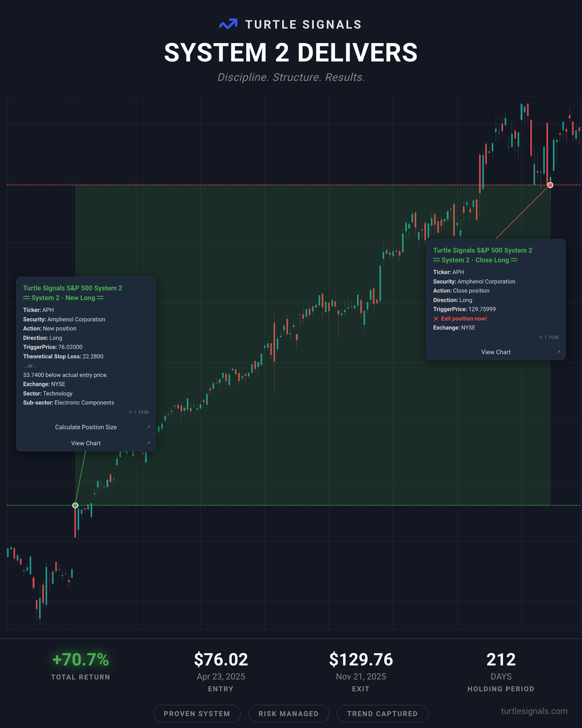This screenshot has height=728, width=582.
Task: Click the +70.7% total return value
Action: point(81,660)
